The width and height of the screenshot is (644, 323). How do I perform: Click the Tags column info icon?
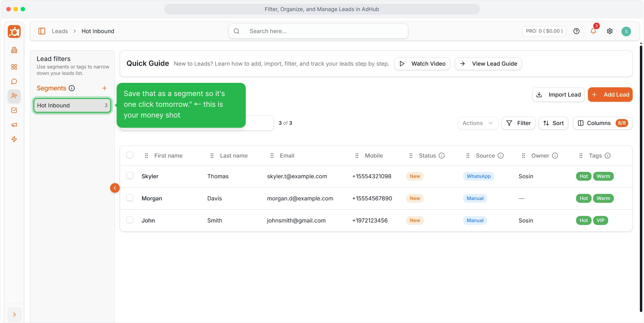[x=608, y=156]
